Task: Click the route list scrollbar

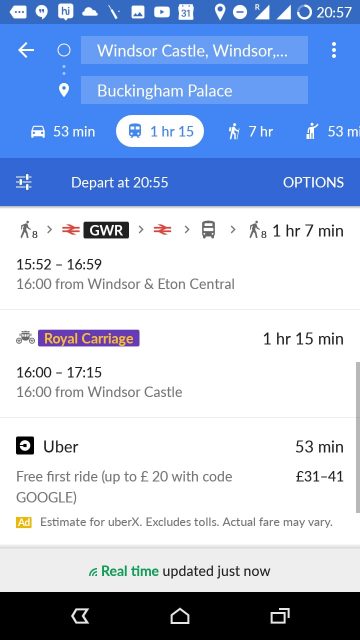Action: tap(358, 437)
